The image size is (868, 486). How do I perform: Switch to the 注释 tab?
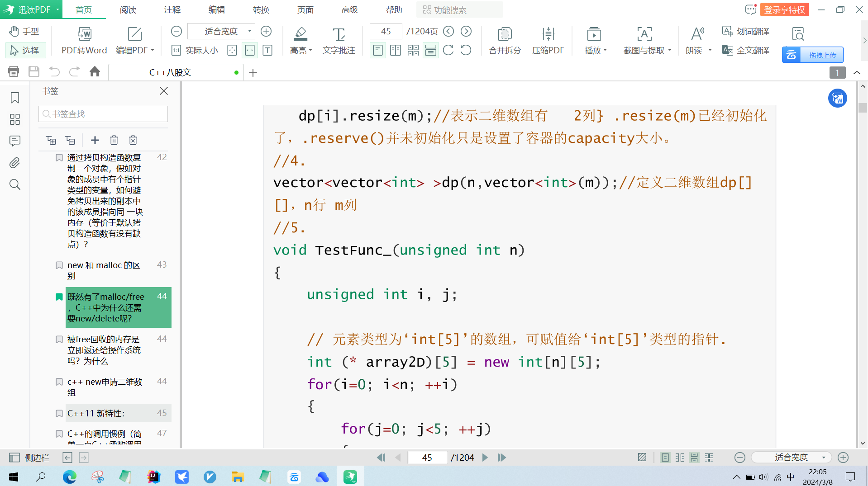pos(172,9)
